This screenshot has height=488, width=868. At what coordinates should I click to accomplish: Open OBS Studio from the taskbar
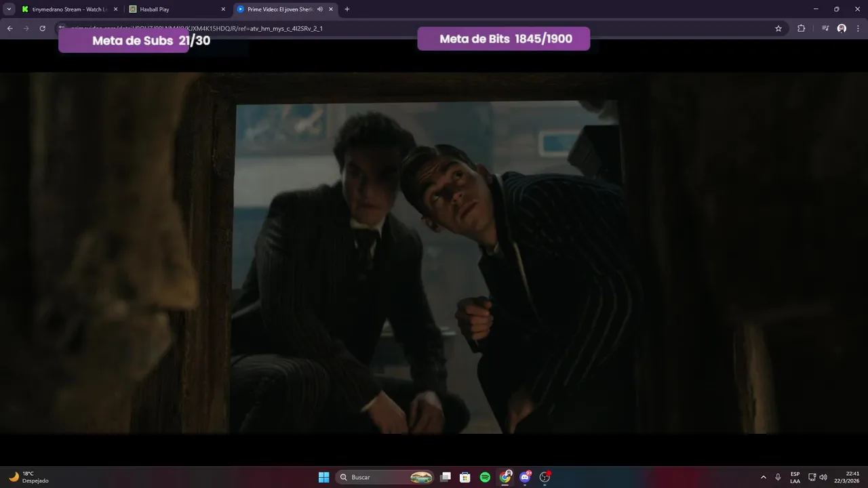pos(545,477)
